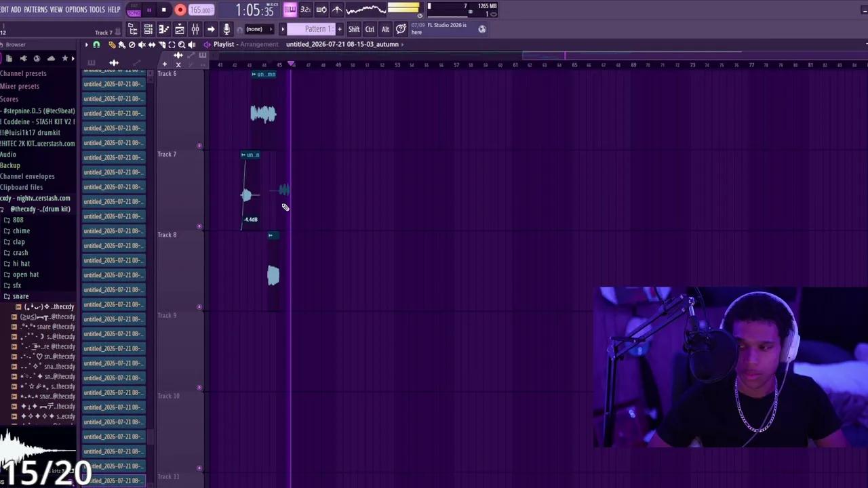
Task: Toggle the loop recording button
Action: coord(321,9)
